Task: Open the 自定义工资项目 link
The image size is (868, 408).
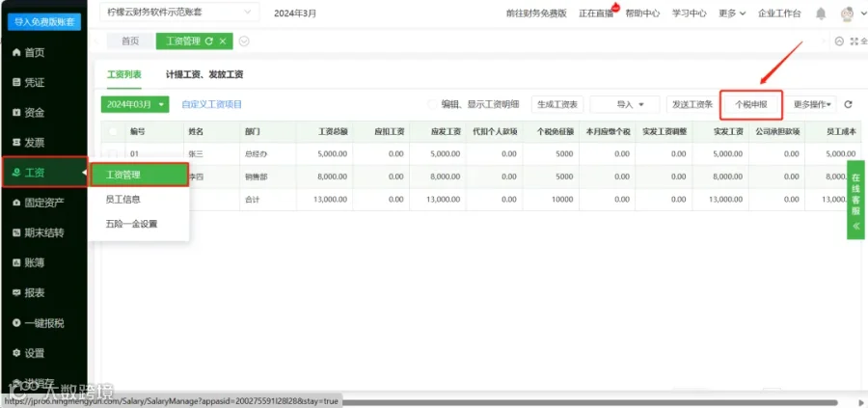Action: 212,104
